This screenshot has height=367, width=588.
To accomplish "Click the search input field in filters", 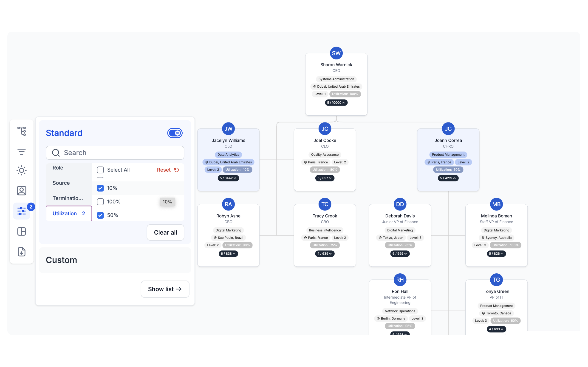I will (115, 153).
